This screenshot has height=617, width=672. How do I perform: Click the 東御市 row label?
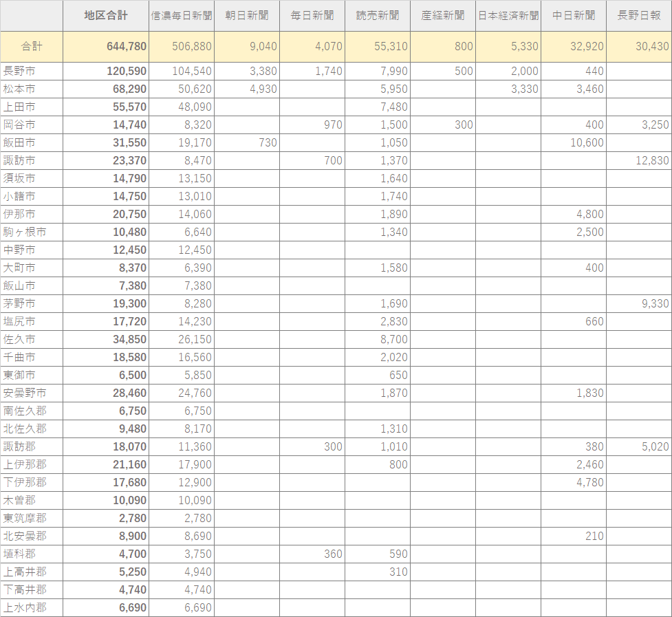32,375
